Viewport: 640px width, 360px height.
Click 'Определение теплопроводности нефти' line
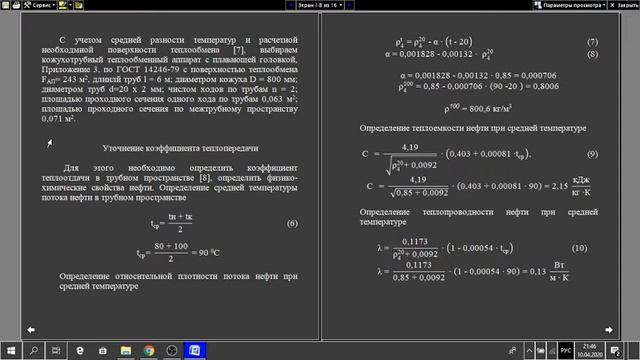[478, 212]
